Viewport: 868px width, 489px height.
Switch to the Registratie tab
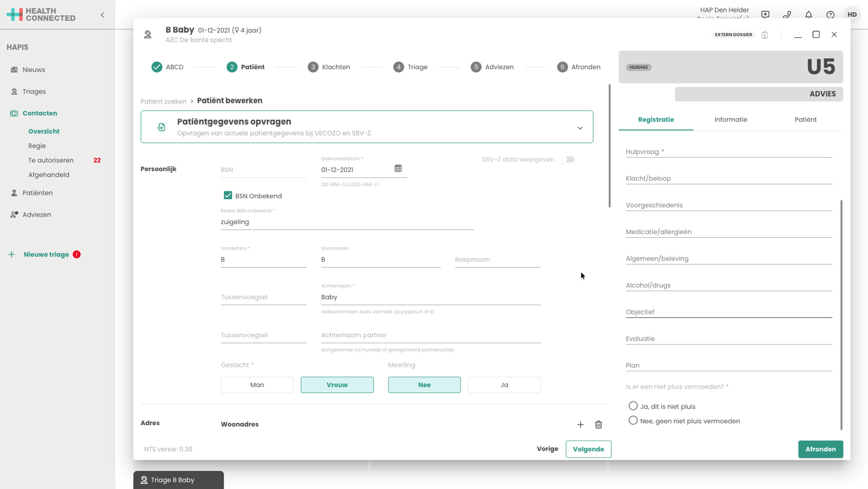pyautogui.click(x=656, y=120)
